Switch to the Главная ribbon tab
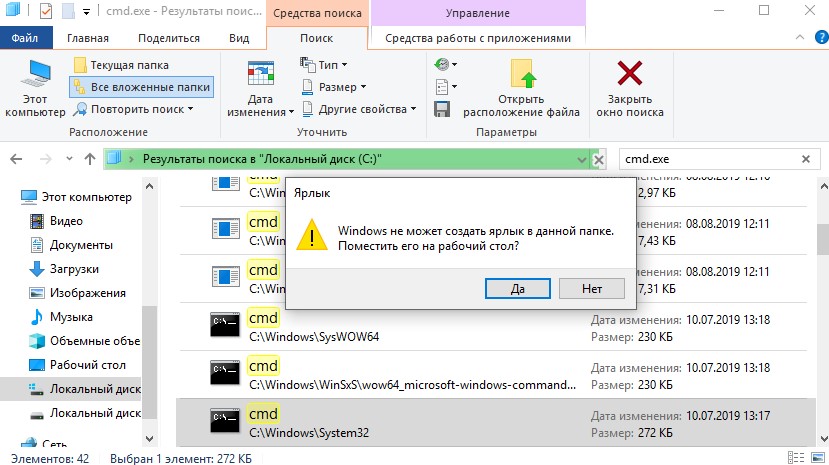 (x=88, y=38)
